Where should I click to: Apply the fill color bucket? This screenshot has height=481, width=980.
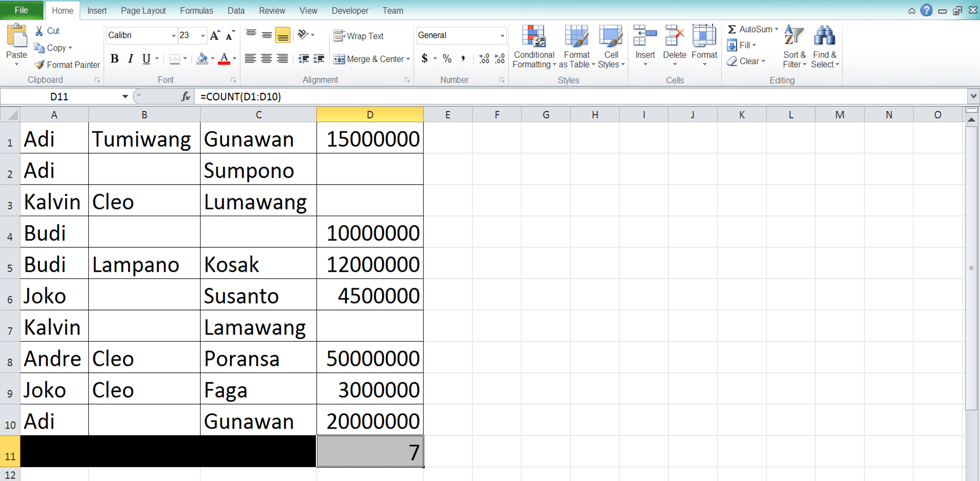(x=202, y=59)
